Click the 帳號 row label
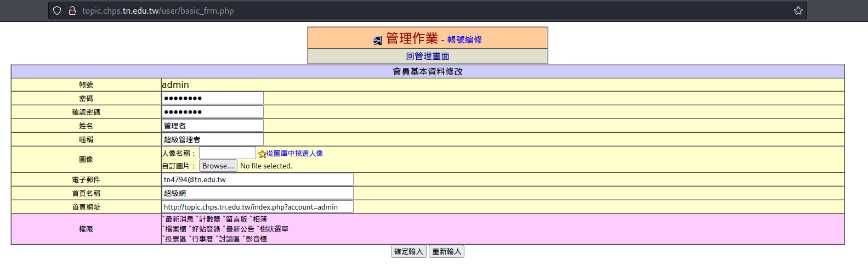Screen dimensions: 868x276 86,85
